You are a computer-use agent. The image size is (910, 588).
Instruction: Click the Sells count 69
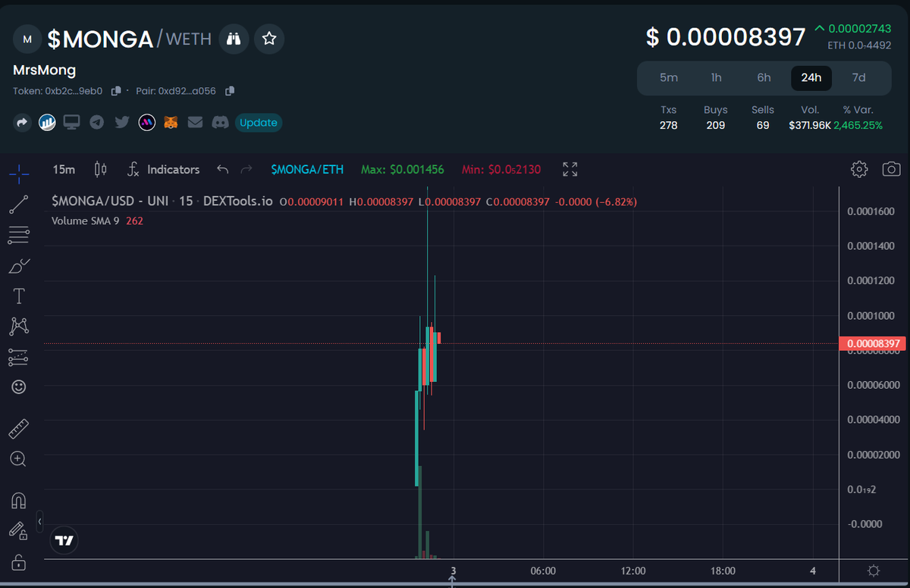pos(763,125)
